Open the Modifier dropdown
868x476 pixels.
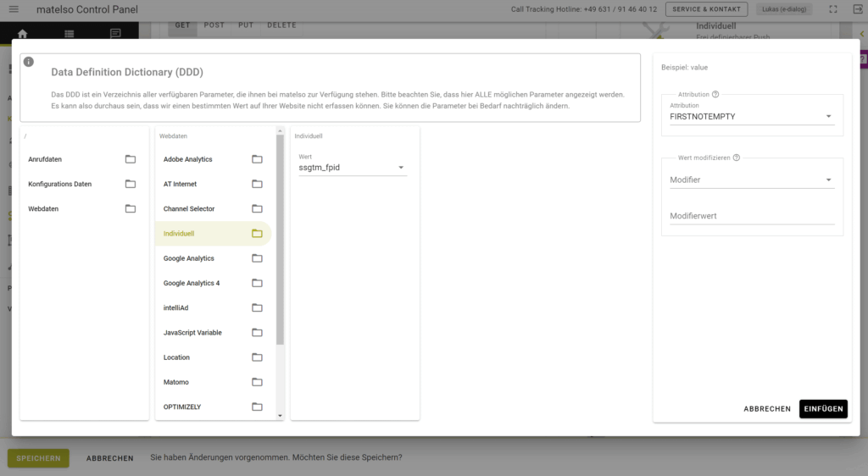(752, 180)
